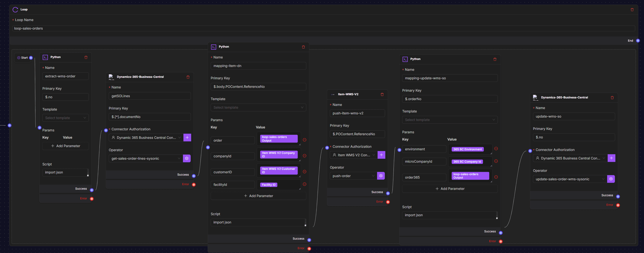
Task: Open Template dropdown in mapping-item-dn node
Action: pyautogui.click(x=258, y=108)
